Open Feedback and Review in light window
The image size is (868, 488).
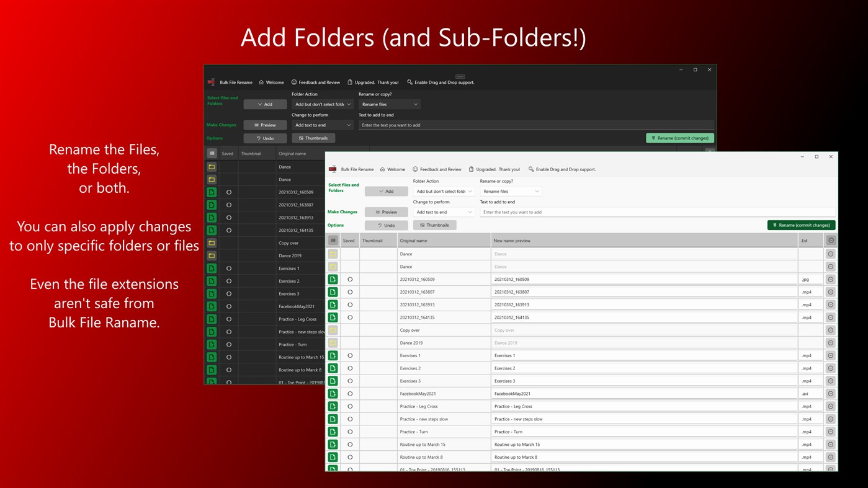pos(437,169)
